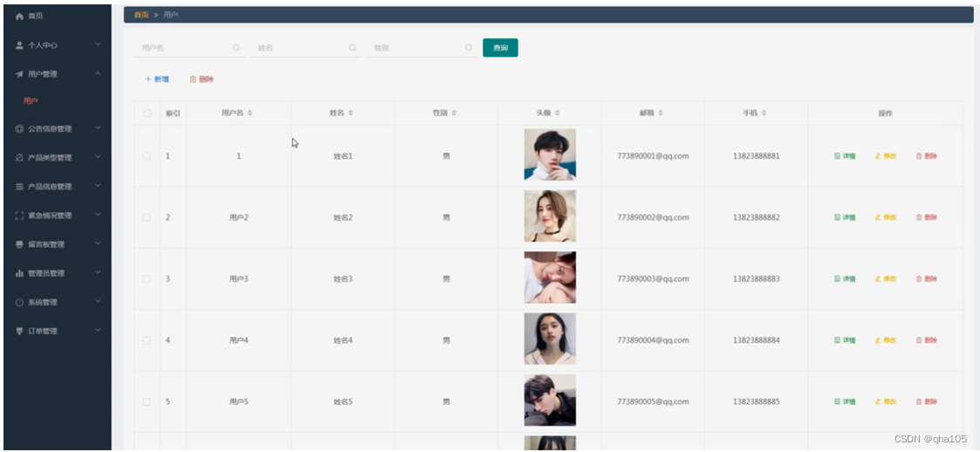980x452 pixels.
Task: Sort by 用户名 column arrows
Action: (250, 113)
